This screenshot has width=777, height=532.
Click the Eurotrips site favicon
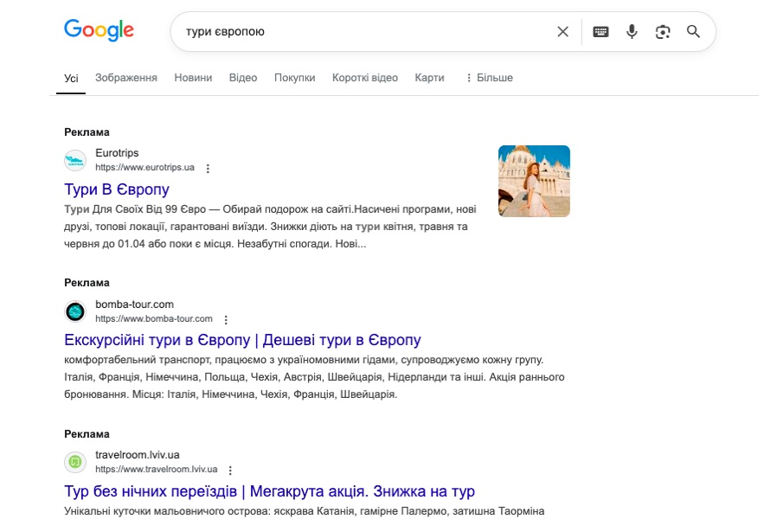pos(75,161)
